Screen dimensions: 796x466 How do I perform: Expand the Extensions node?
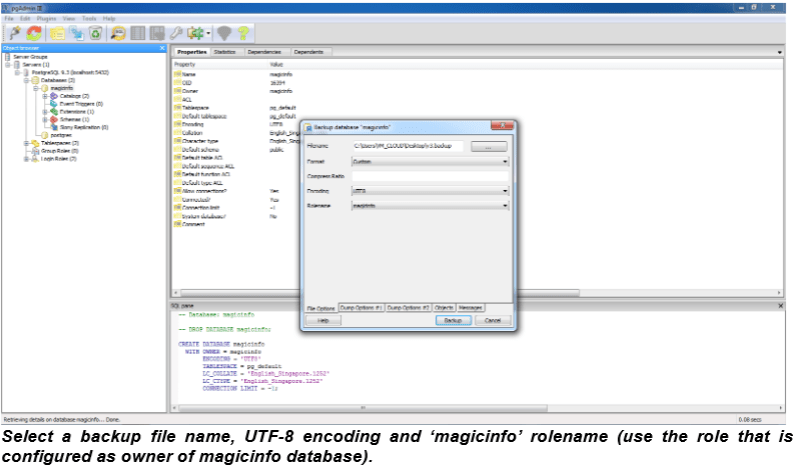(45, 112)
